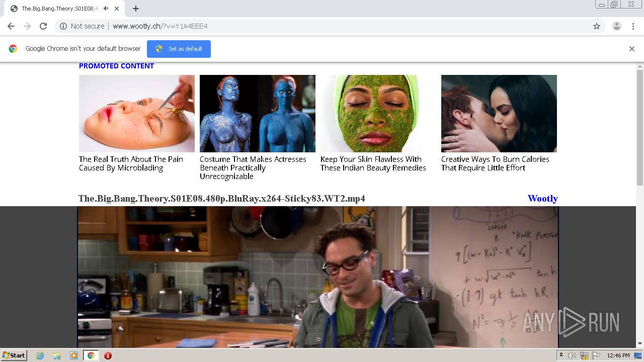Viewport: 644px width, 362px height.
Task: Open a new tab with the plus button
Action: click(x=136, y=9)
